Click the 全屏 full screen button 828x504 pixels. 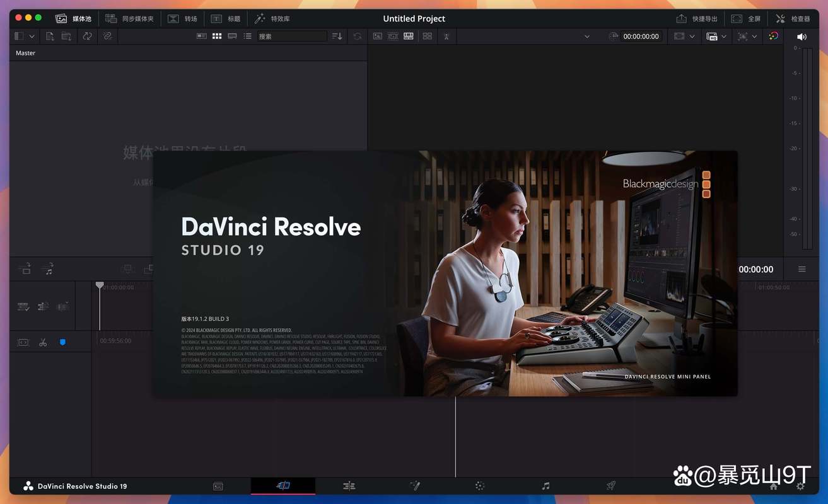[x=745, y=19]
